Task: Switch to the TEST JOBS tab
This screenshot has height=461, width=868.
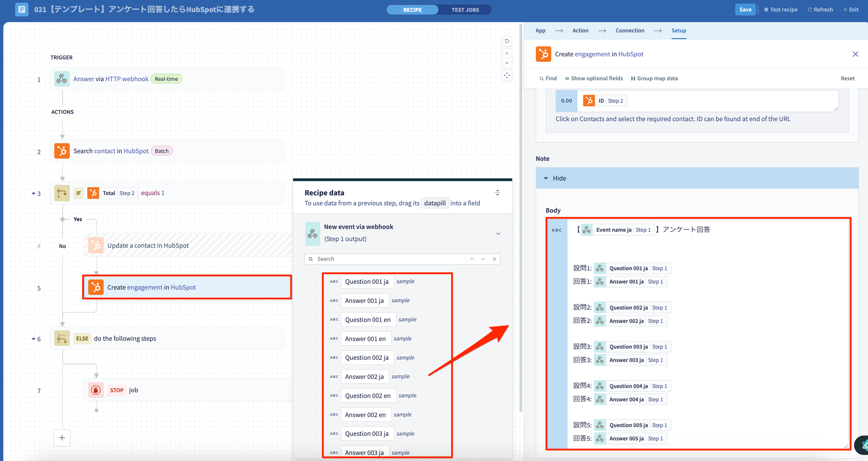Action: 465,10
